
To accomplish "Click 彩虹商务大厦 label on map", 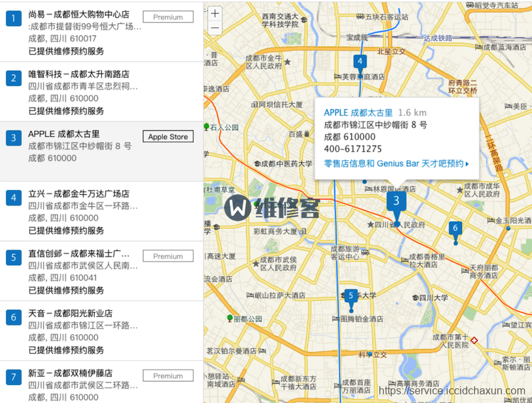I will pyautogui.click(x=275, y=232).
